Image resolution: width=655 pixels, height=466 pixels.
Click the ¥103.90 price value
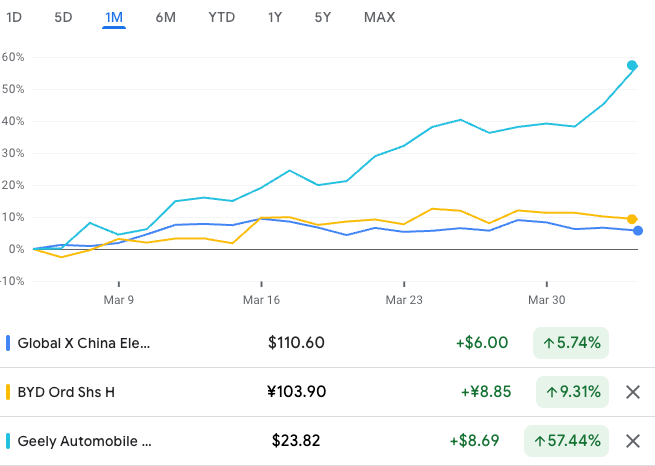(x=297, y=392)
